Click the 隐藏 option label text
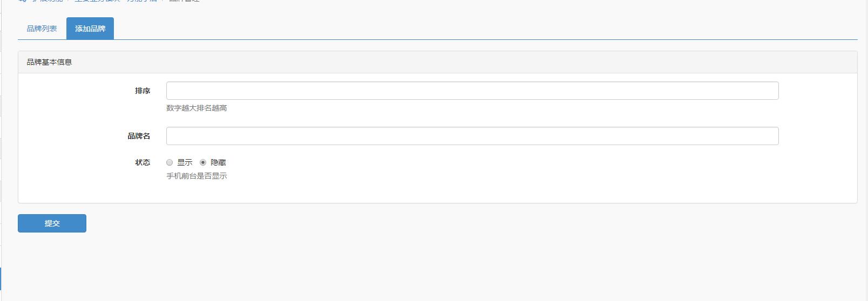 (218, 162)
